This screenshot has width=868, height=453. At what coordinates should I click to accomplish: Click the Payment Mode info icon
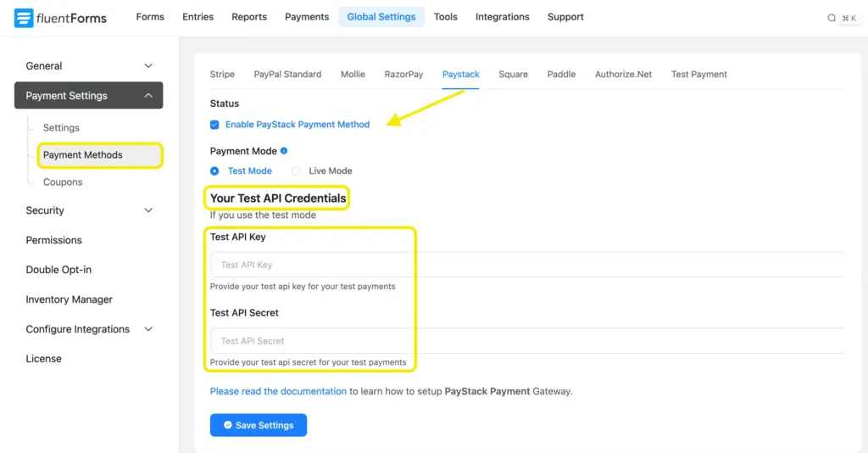(x=284, y=151)
